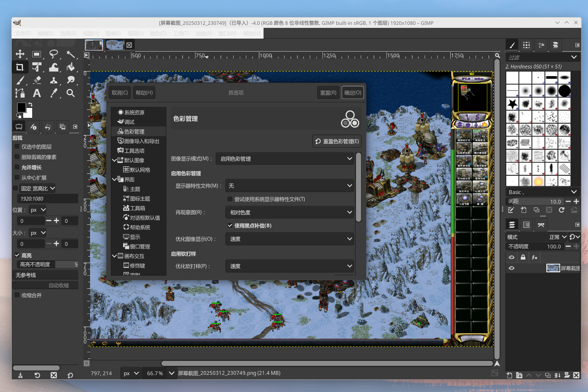Select the Move tool in toolbox
The width and height of the screenshot is (588, 392).
pos(20,54)
